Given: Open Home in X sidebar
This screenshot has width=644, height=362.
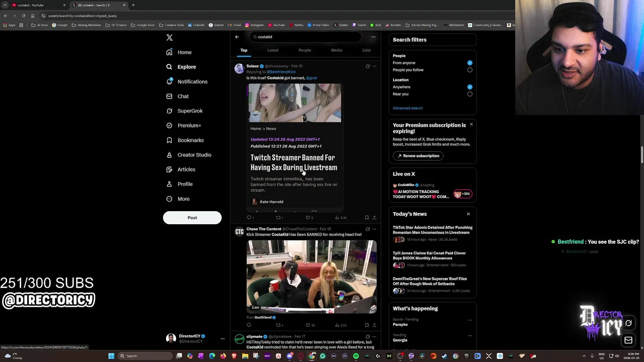Looking at the screenshot, I should tap(179, 52).
